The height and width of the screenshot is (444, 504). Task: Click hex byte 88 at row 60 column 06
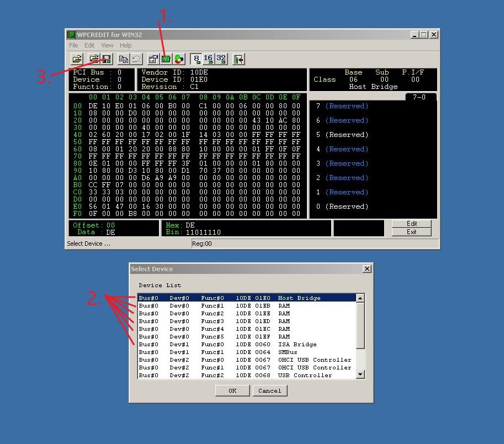[x=172, y=149]
